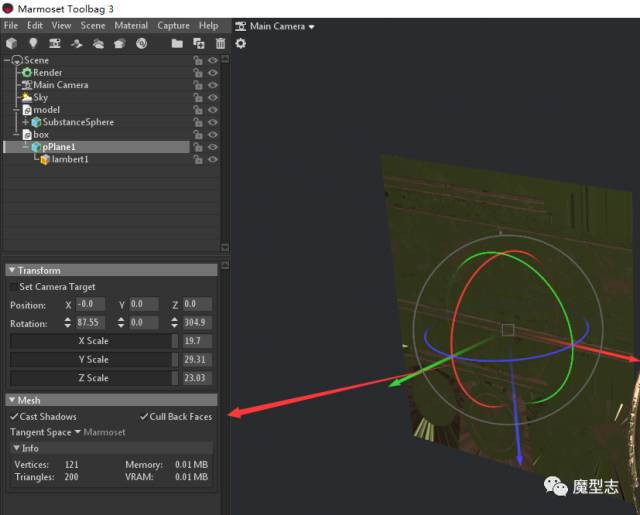Expand the SubstanceSphere node
The height and width of the screenshot is (515, 640).
pos(25,122)
